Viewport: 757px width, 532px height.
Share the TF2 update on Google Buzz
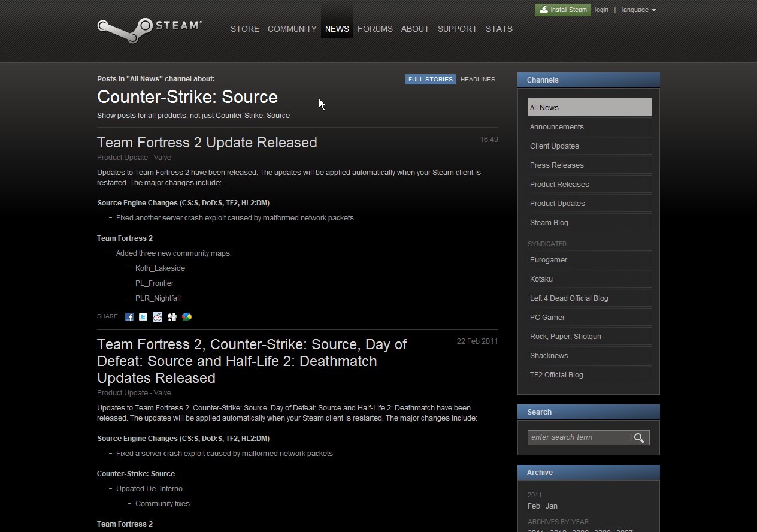pos(187,317)
